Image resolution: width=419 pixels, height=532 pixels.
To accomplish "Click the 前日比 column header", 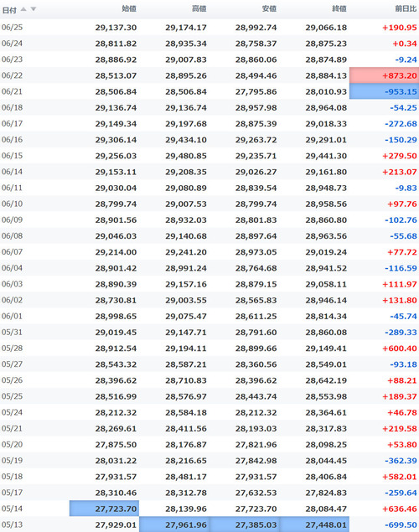I will tap(406, 9).
